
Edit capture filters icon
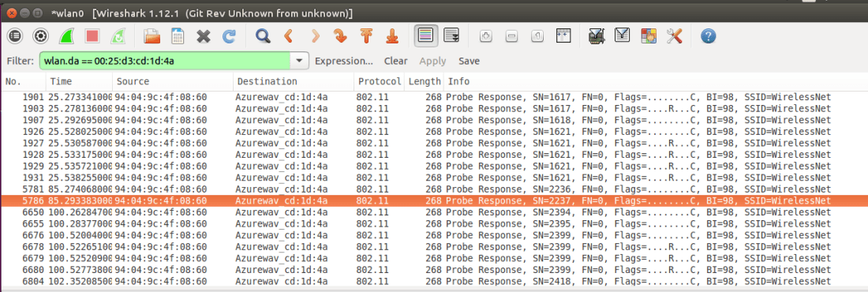597,36
